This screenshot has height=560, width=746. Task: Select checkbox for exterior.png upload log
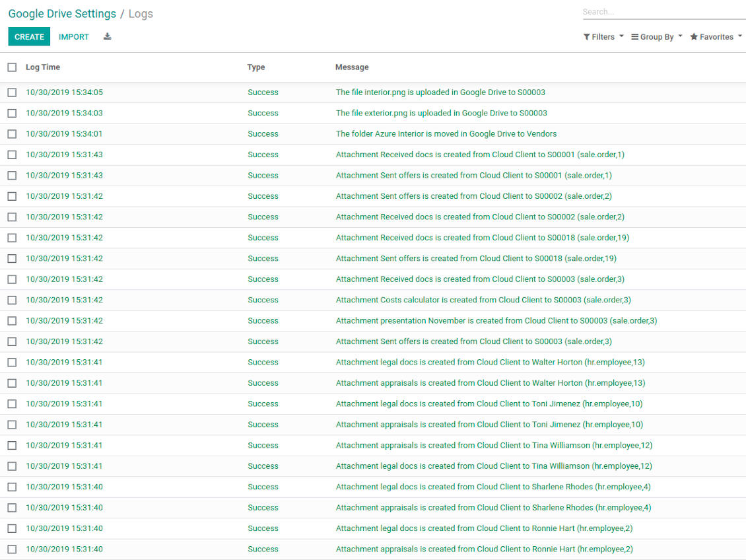(x=12, y=113)
